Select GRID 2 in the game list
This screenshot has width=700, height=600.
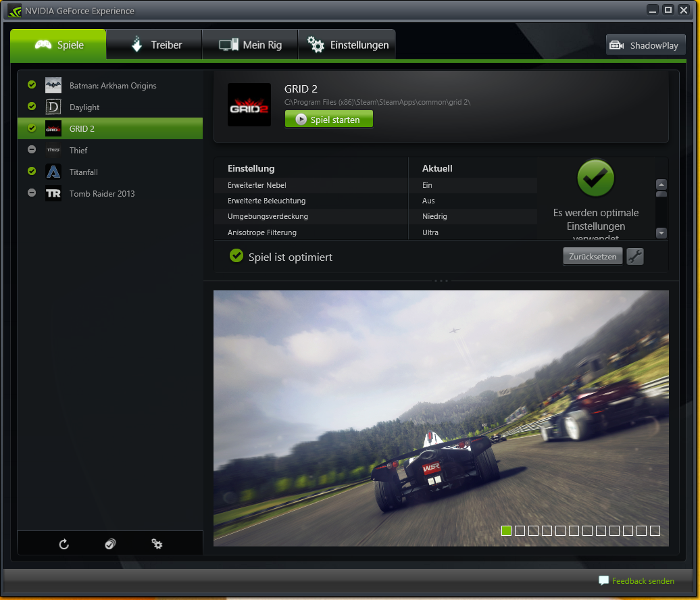tap(110, 128)
